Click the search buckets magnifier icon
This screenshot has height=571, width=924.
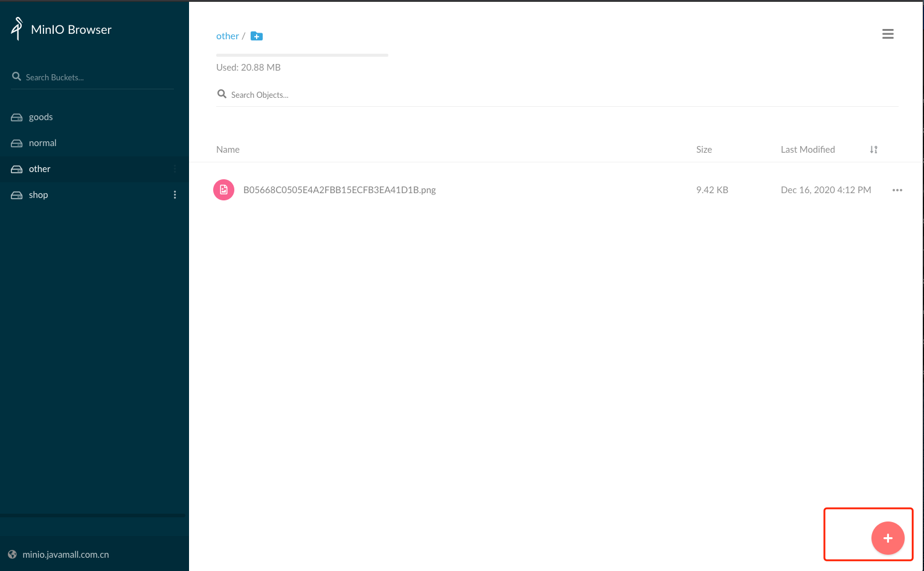point(16,77)
